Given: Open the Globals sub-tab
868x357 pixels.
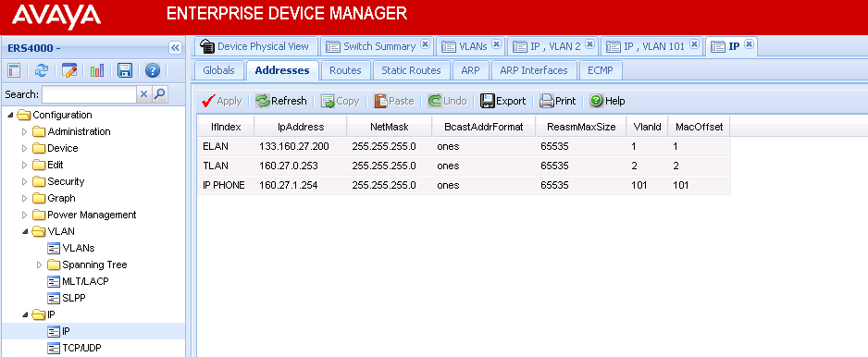Looking at the screenshot, I should pos(218,71).
